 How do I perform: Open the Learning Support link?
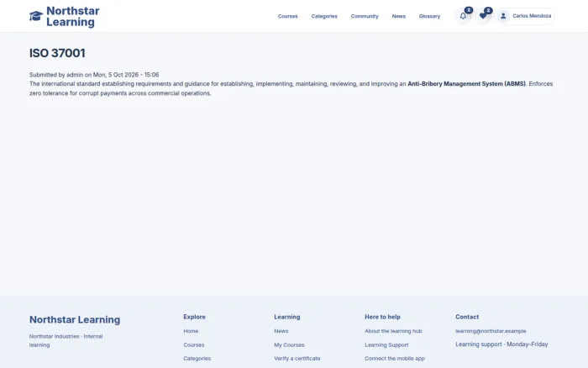pos(386,344)
